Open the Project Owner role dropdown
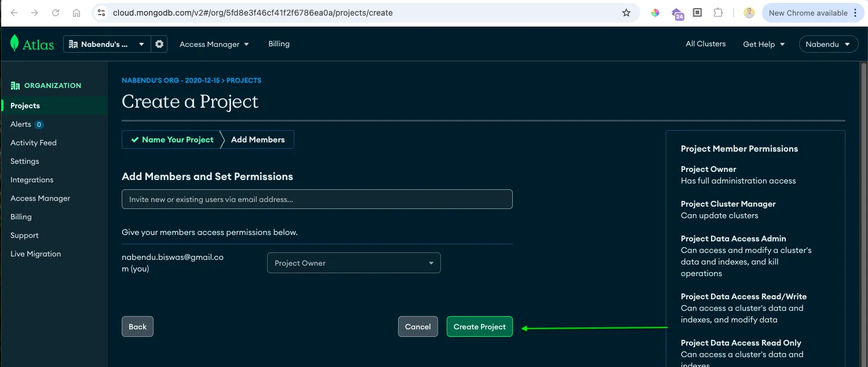This screenshot has width=868, height=367. click(x=354, y=263)
